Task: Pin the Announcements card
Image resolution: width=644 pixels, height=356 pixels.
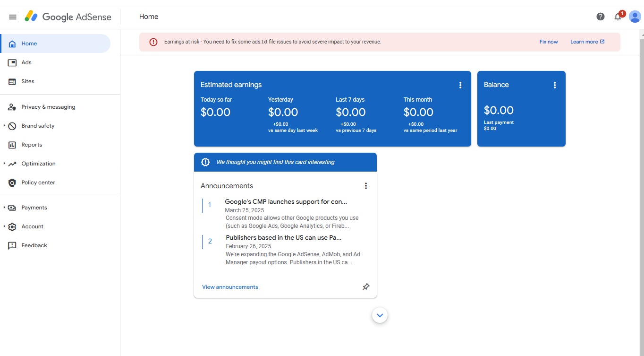Action: coord(366,287)
